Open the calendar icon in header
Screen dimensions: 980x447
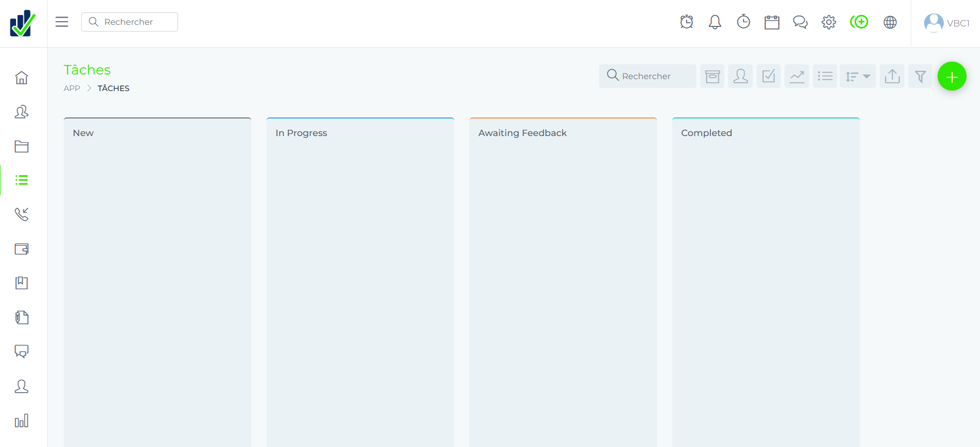771,22
